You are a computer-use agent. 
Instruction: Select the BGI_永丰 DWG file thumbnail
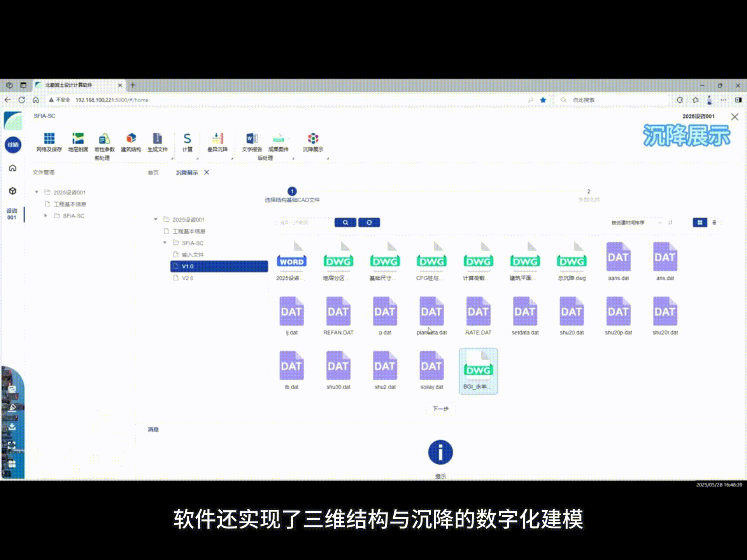[478, 369]
